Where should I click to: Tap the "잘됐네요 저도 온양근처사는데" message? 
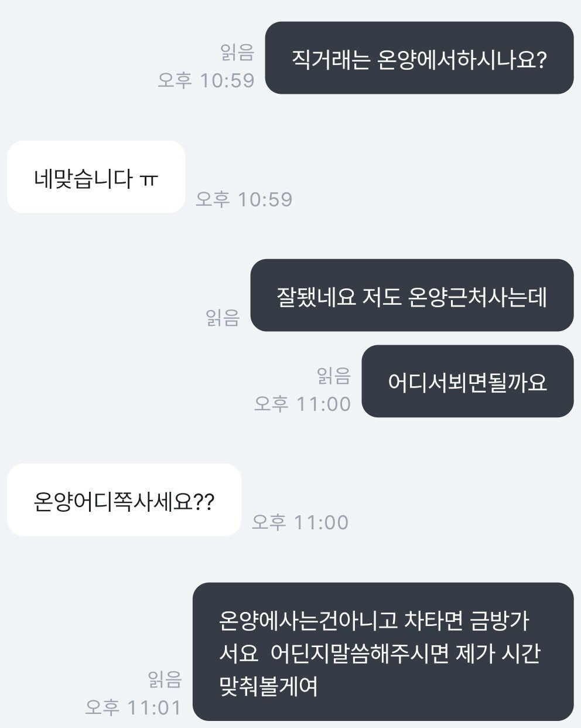[411, 296]
